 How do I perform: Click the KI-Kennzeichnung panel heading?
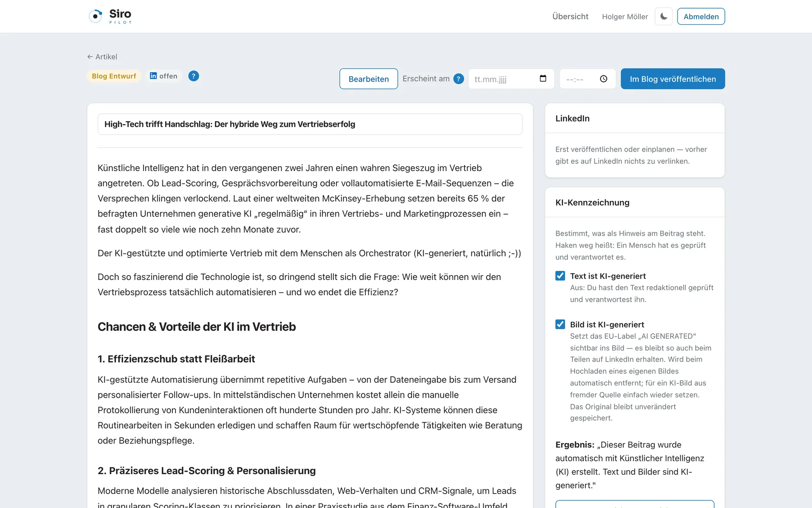tap(592, 202)
